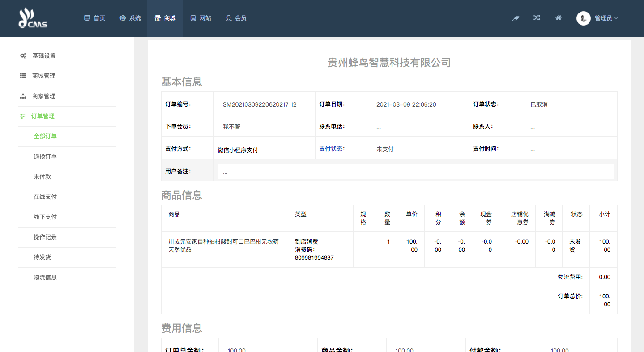This screenshot has width=644, height=352.
Task: Click the 用户备注 remark field
Action: click(x=415, y=172)
